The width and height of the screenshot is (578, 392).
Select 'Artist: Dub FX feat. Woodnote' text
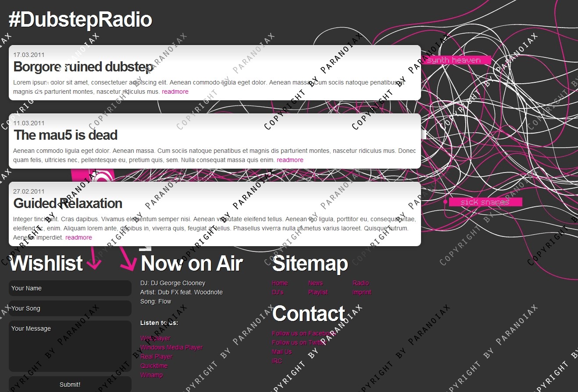tap(182, 292)
